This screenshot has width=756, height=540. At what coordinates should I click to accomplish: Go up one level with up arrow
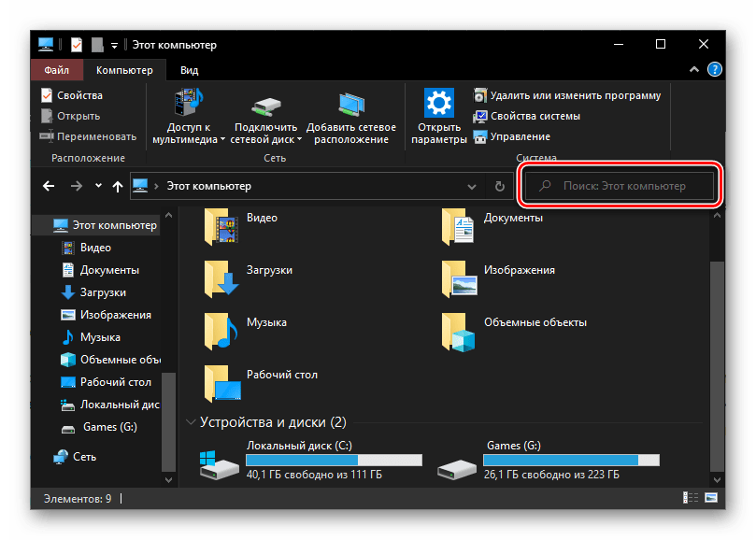(x=118, y=186)
